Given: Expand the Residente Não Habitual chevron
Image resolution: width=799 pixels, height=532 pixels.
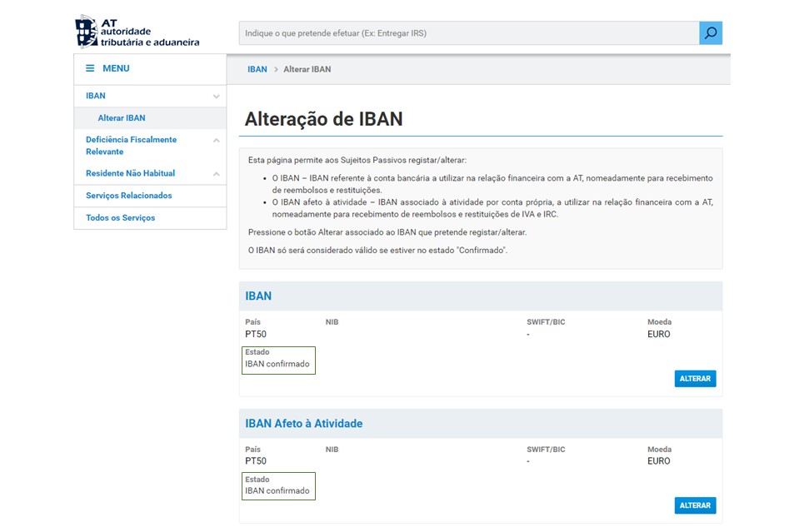Looking at the screenshot, I should [x=217, y=174].
